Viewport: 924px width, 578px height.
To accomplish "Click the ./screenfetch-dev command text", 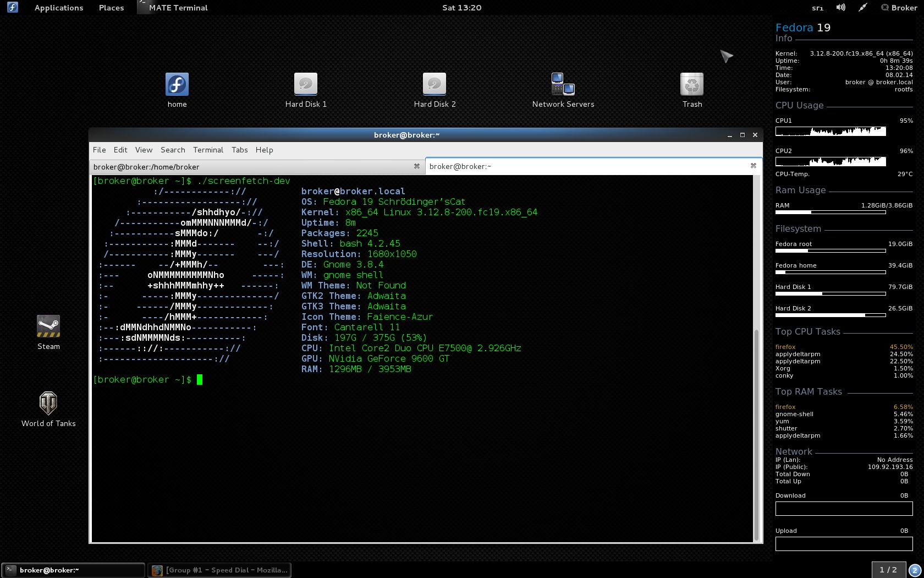I will [244, 181].
